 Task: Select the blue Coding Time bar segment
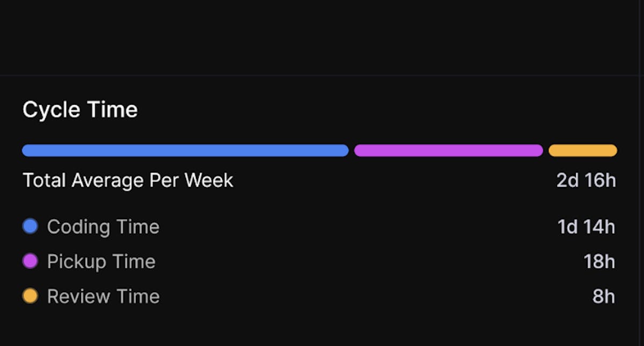pyautogui.click(x=185, y=150)
